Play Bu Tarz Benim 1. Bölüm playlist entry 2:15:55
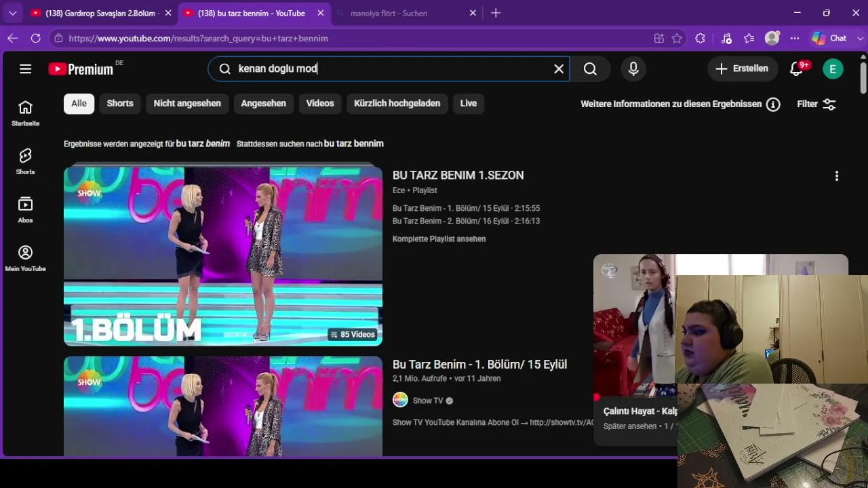The height and width of the screenshot is (488, 868). pyautogui.click(x=467, y=209)
